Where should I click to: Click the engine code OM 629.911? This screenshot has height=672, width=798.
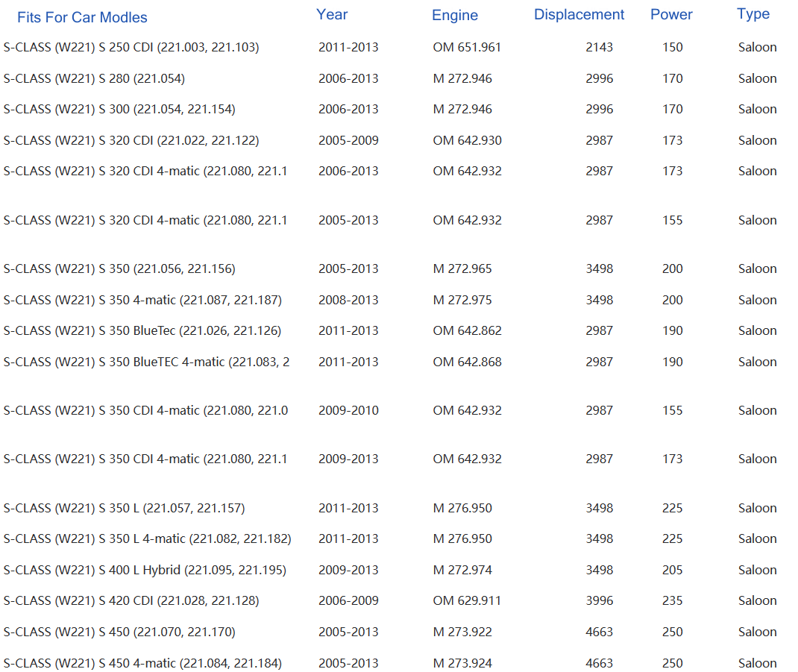point(467,600)
